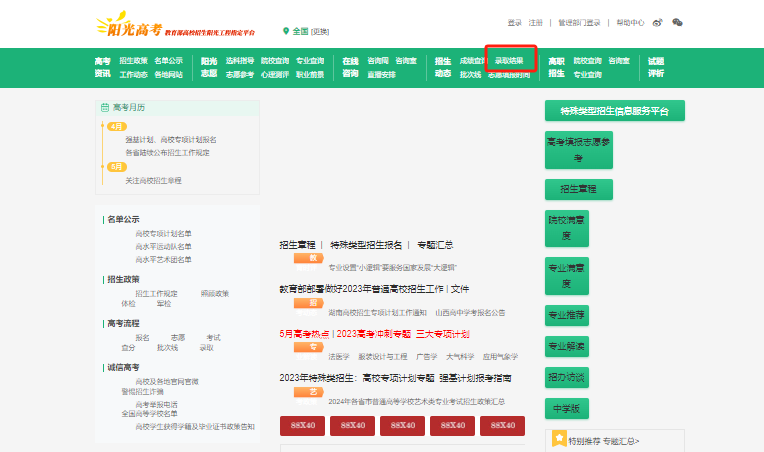Select 名单公示 in green nav bar
Viewport: 764px width, 452px height.
click(169, 61)
